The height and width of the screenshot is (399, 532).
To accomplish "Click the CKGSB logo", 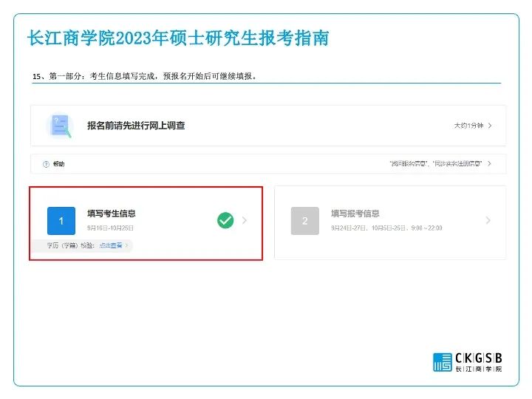I will coord(467,362).
